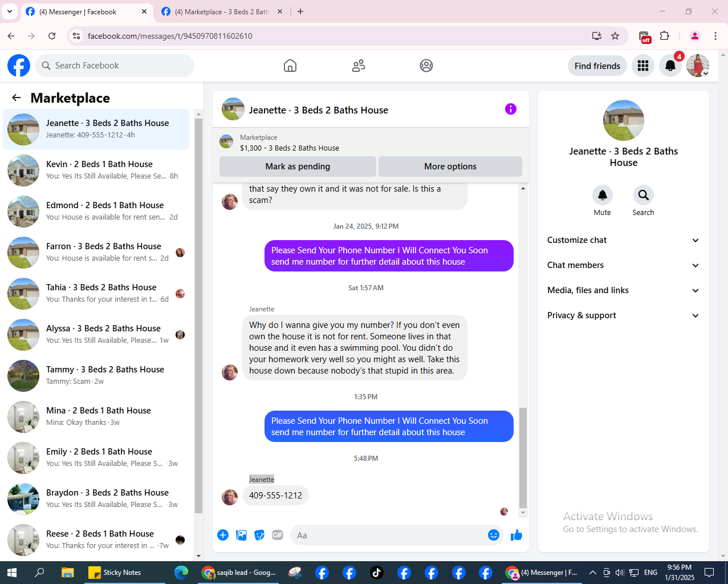Open the tab search dropdown arrow
Viewport: 728px width, 584px height.
pos(10,11)
